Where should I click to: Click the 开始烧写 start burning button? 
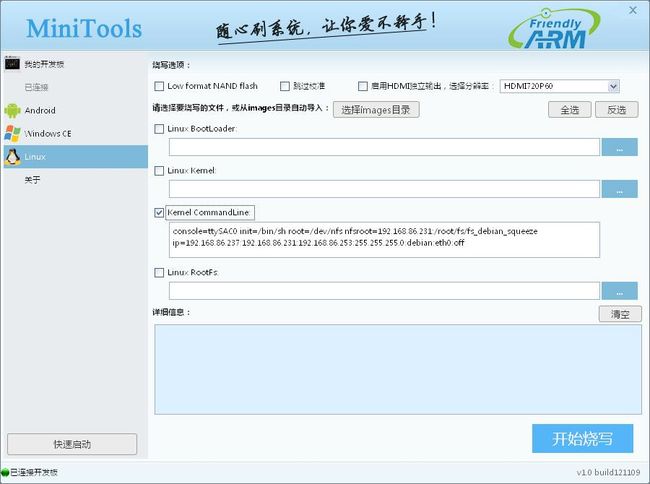(x=582, y=439)
